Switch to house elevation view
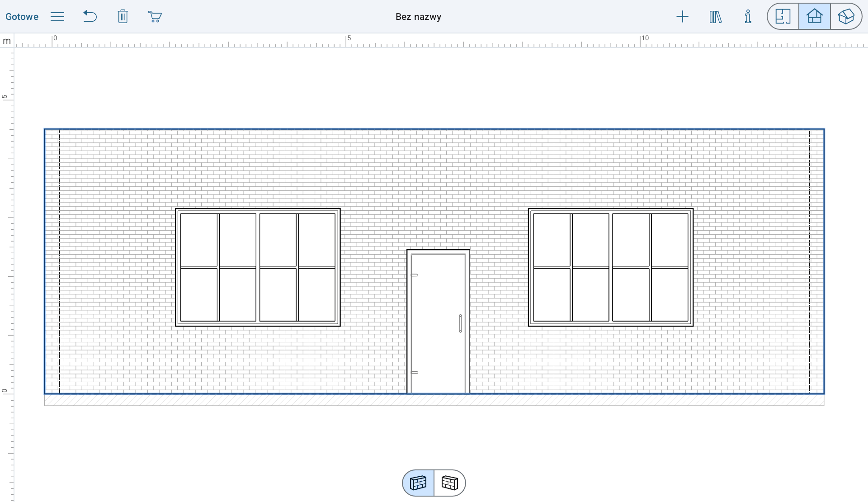The height and width of the screenshot is (502, 868). 815,17
